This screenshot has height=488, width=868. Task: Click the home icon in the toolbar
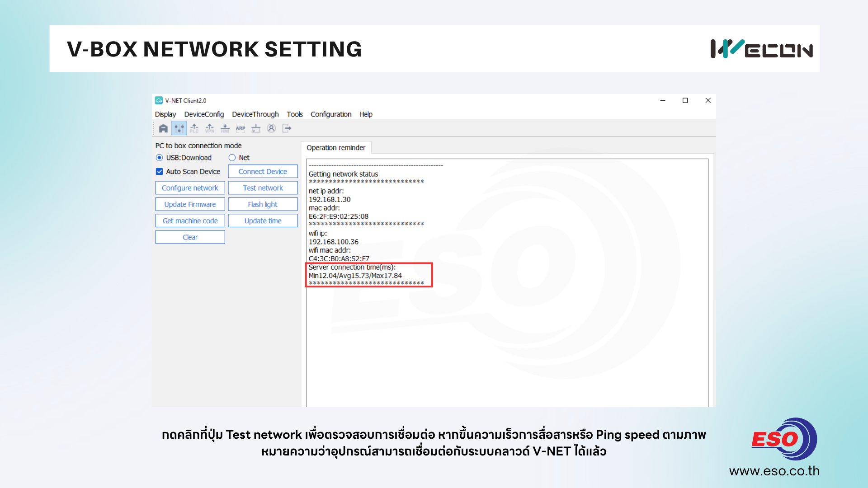[163, 129]
